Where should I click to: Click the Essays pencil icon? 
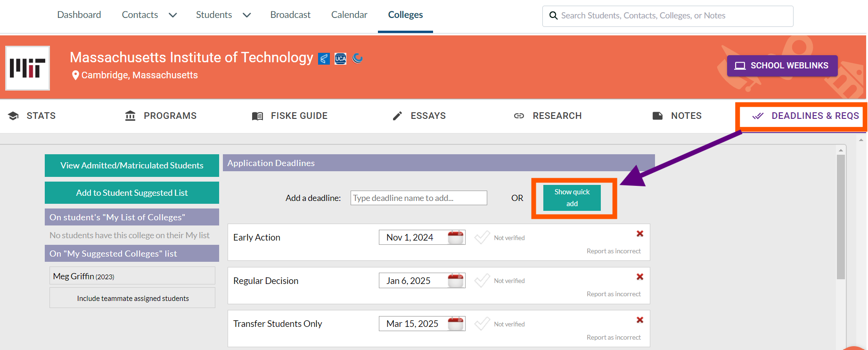398,116
